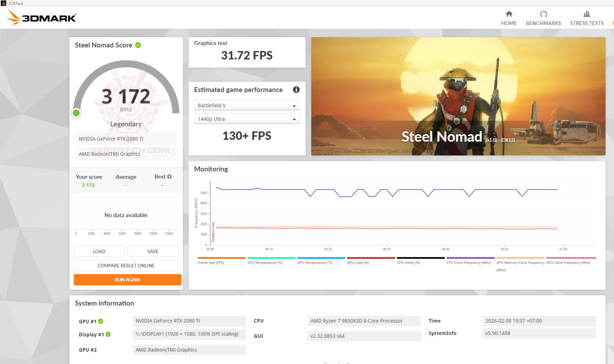Screen dimensions: 614x364
Task: Click the 3DMark app icon in title bar
Action: (4, 3)
